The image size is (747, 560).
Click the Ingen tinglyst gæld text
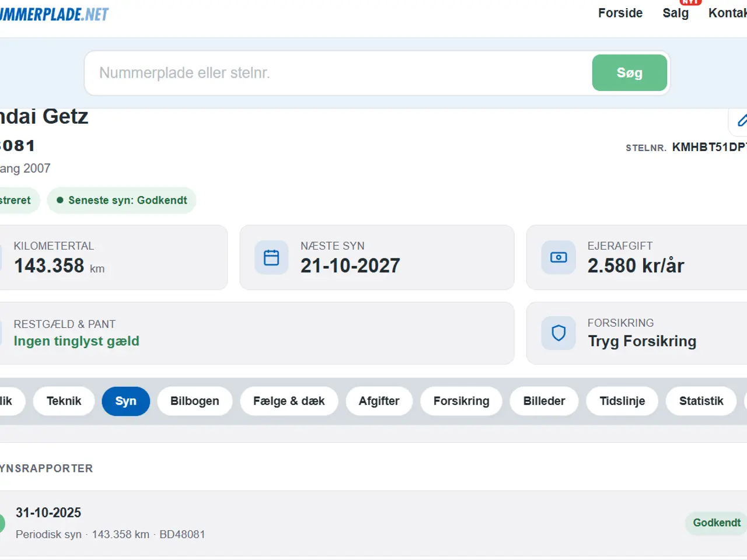tap(76, 341)
